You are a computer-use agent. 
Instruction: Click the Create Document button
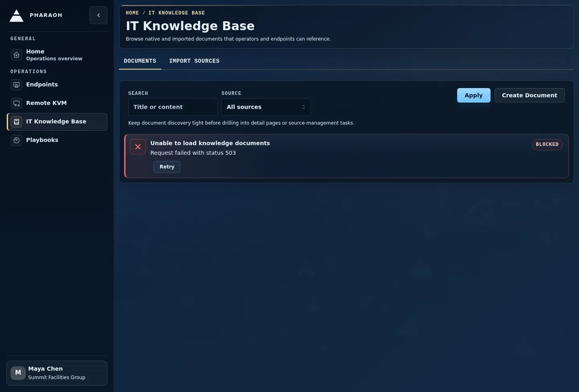[530, 95]
